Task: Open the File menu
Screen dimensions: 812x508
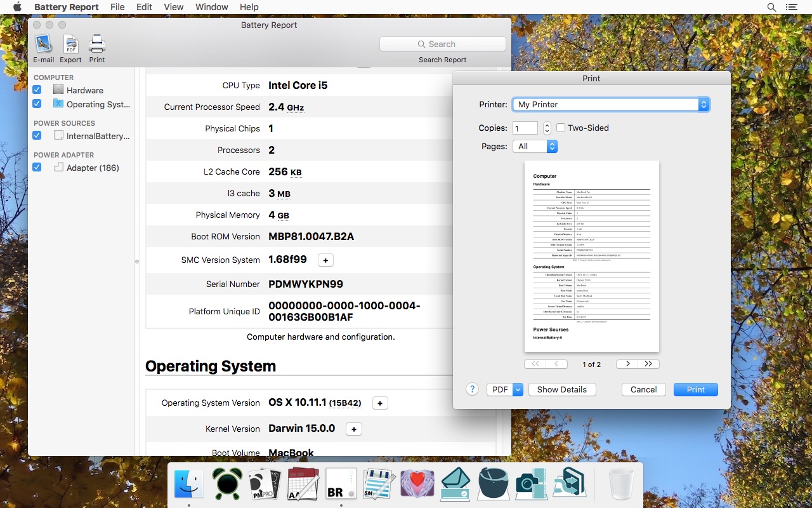Action: pyautogui.click(x=117, y=7)
